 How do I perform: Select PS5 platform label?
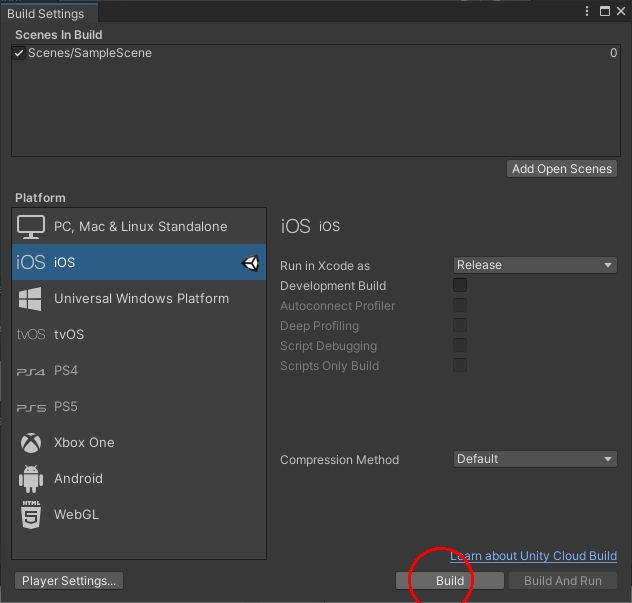pos(66,406)
